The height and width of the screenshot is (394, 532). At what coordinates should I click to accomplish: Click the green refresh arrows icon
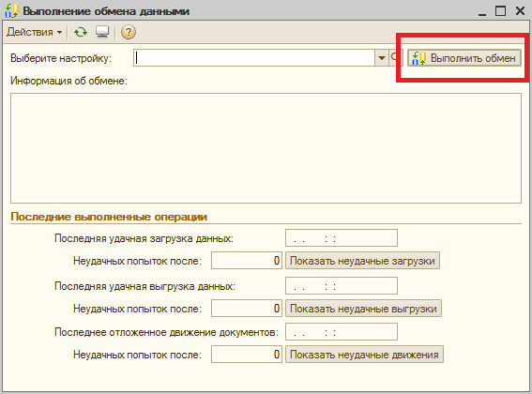(81, 32)
